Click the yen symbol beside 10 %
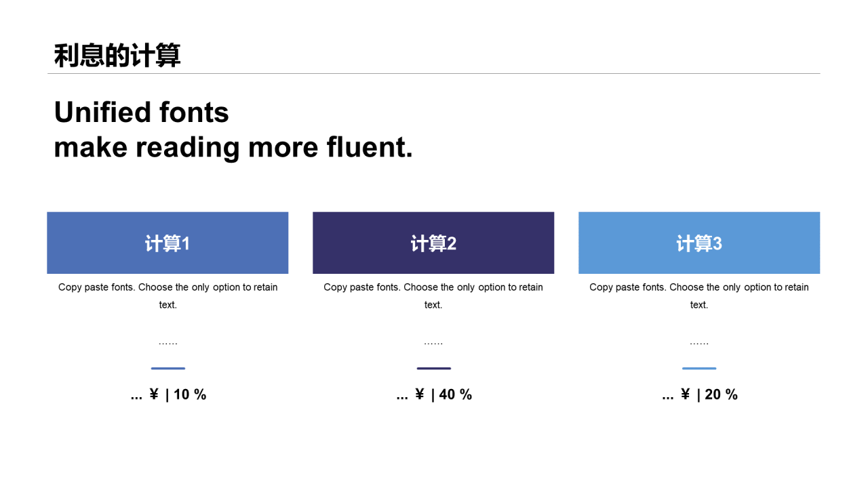Screen dimensions: 868x488 154,394
